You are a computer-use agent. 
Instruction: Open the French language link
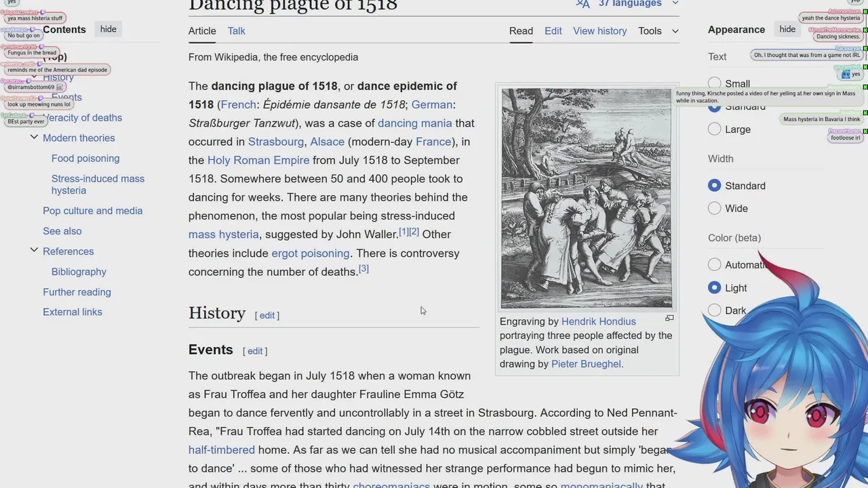tap(239, 105)
